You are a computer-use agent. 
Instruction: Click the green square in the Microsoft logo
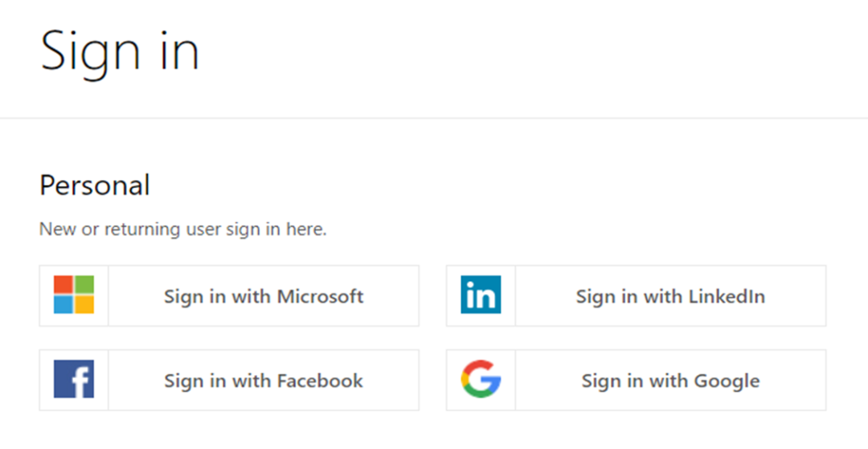(x=84, y=284)
